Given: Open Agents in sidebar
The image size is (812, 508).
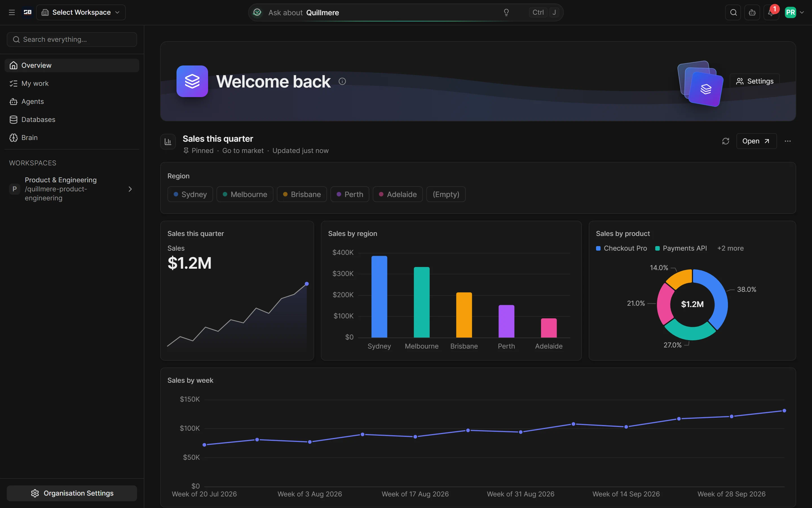Looking at the screenshot, I should click(72, 102).
